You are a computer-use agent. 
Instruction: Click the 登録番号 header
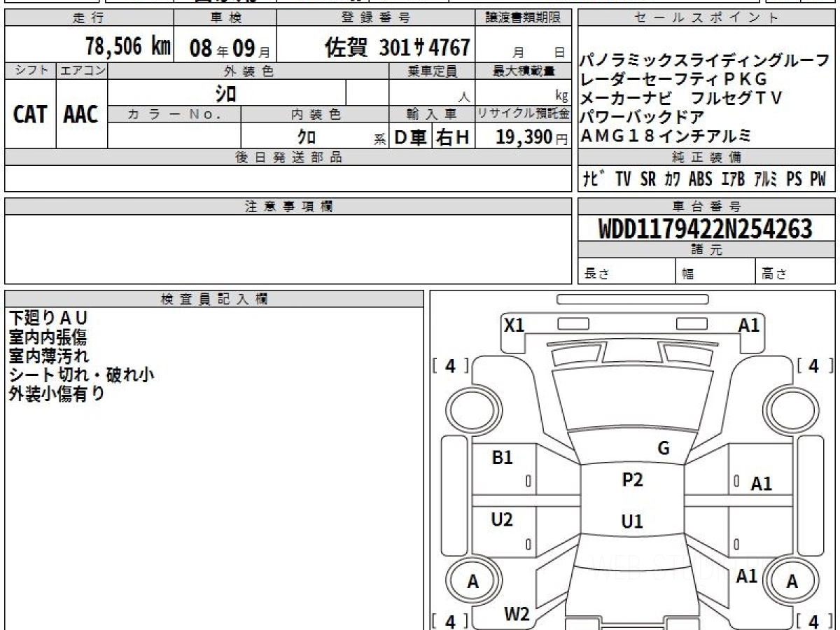[x=377, y=18]
